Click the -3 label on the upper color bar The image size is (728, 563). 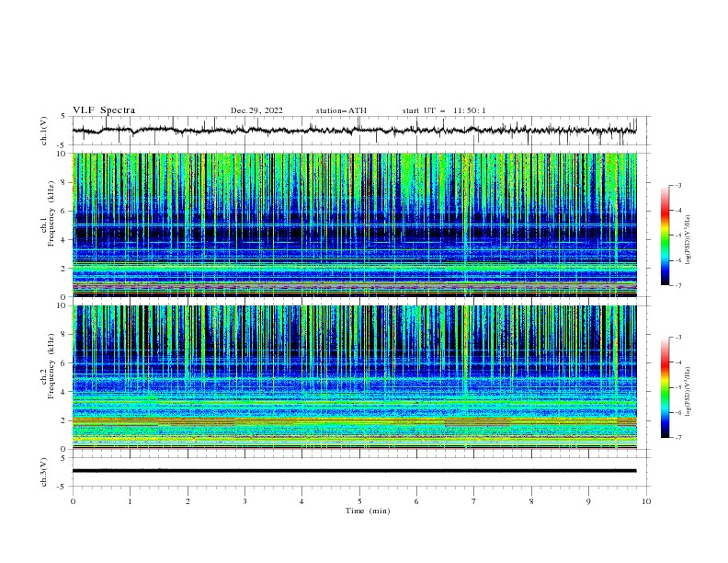(x=677, y=185)
